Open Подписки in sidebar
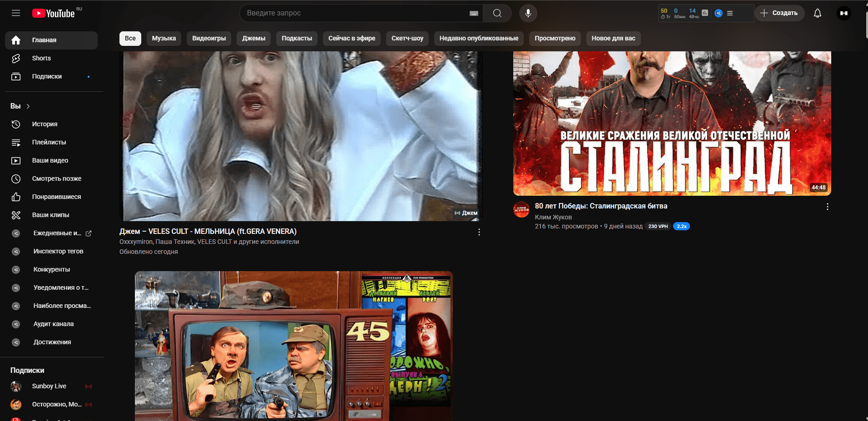The height and width of the screenshot is (421, 868). tap(51, 76)
